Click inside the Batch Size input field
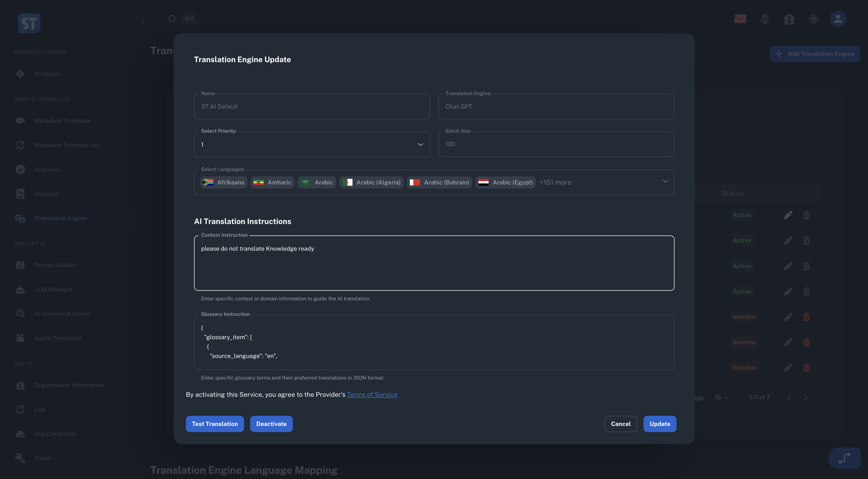 556,144
